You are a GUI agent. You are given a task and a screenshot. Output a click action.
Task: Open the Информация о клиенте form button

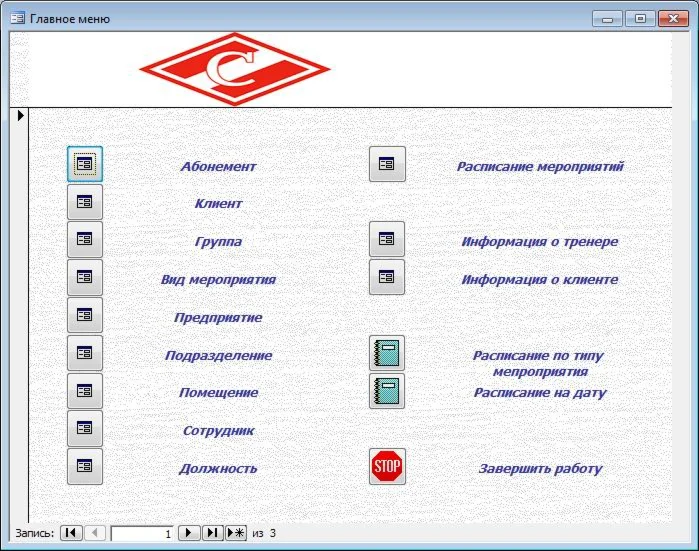point(387,277)
